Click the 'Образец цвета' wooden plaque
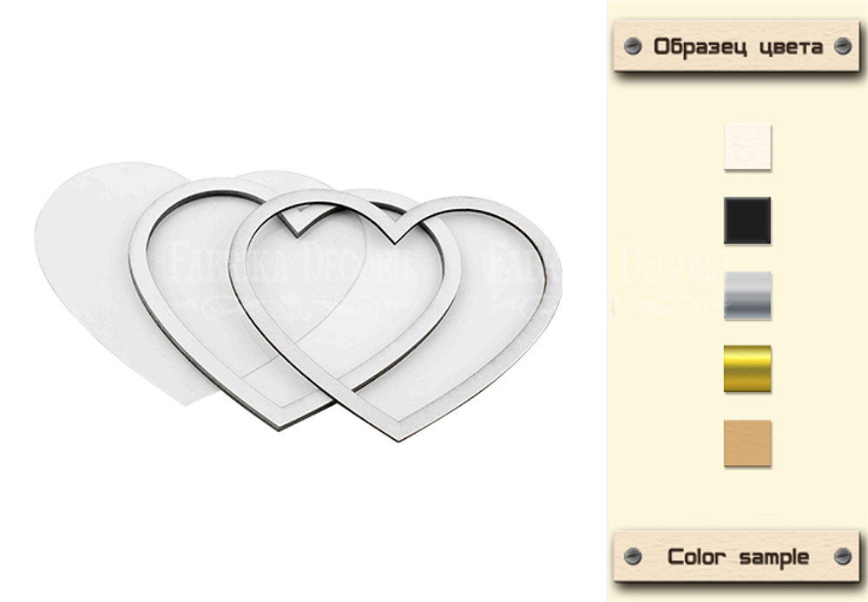The image size is (868, 602). coord(737,46)
